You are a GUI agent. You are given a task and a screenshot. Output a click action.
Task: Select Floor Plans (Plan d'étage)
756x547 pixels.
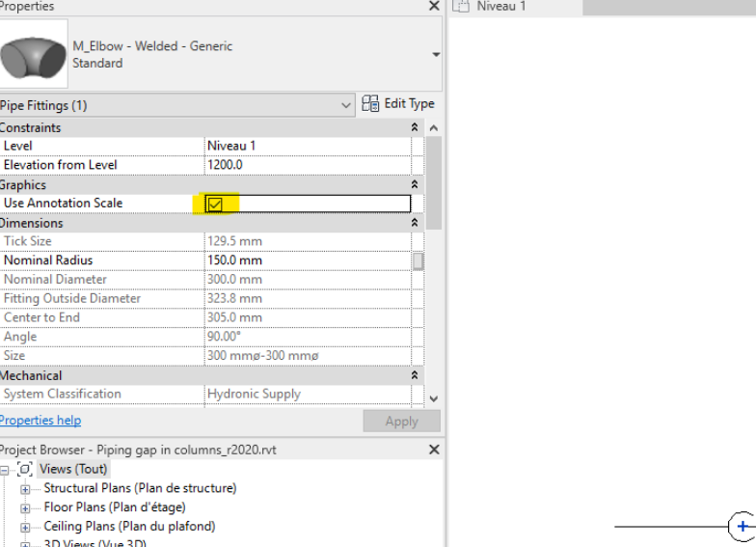pos(114,507)
